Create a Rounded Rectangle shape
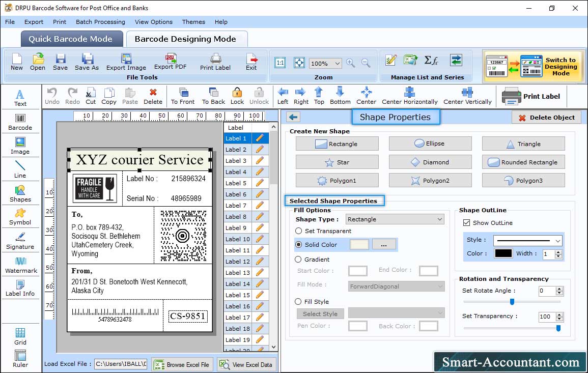The width and height of the screenshot is (588, 373). pos(523,162)
